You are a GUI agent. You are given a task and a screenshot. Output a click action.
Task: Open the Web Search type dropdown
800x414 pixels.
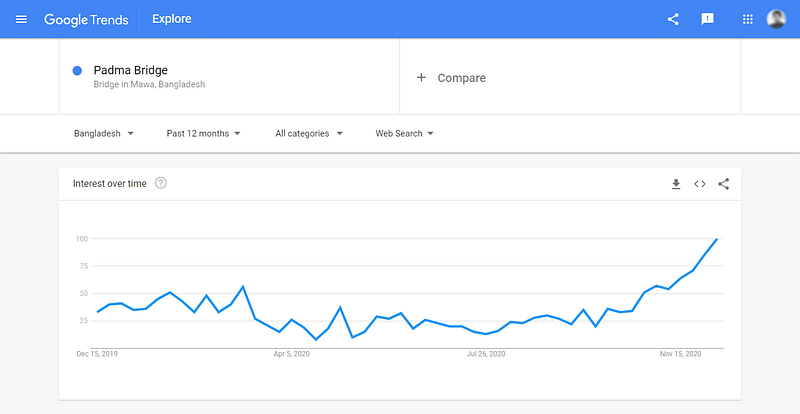[x=404, y=133]
